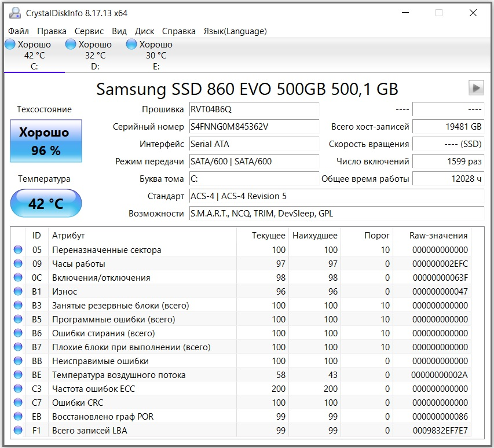
Task: Click the Raw-значения column header
Action: (x=438, y=236)
